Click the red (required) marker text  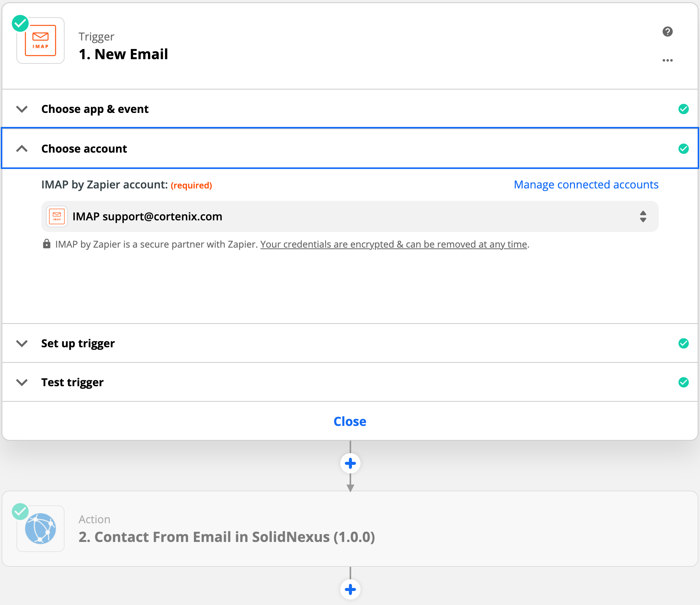(192, 185)
